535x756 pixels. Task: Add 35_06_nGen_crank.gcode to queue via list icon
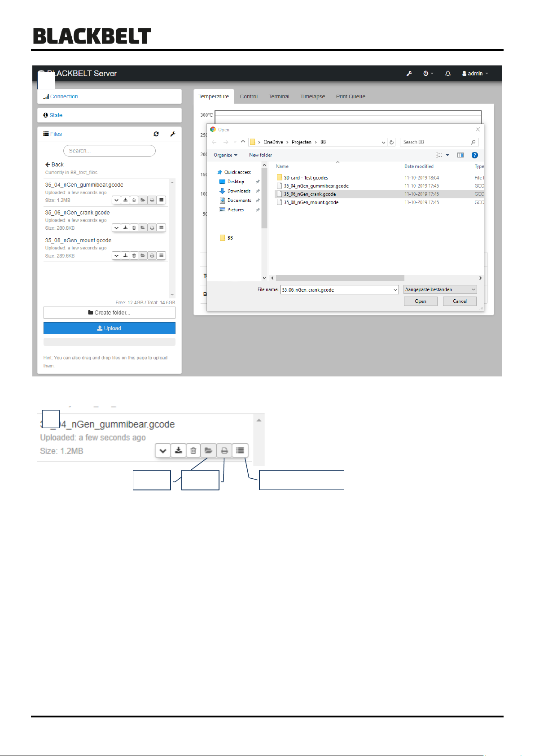coord(161,228)
